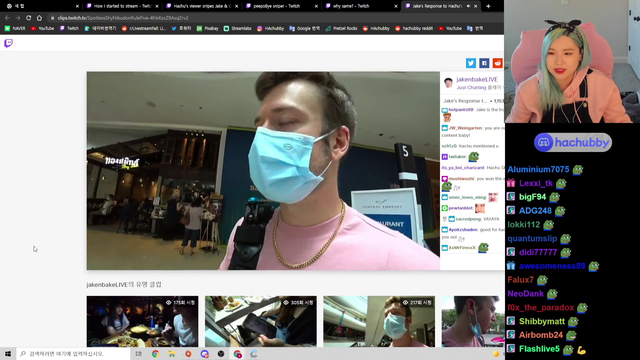Screen dimensions: 640x360
Task: Close the 'why same?' tab
Action: point(396,6)
